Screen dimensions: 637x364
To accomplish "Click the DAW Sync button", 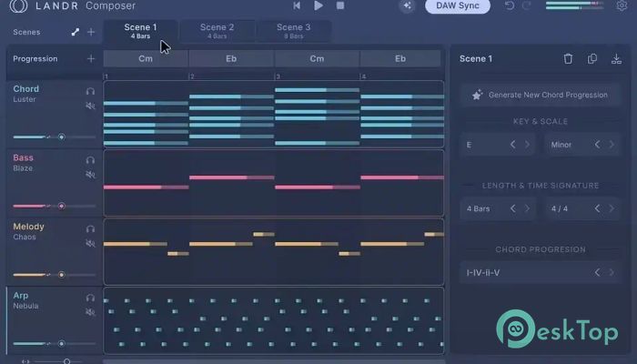I will coord(457,6).
